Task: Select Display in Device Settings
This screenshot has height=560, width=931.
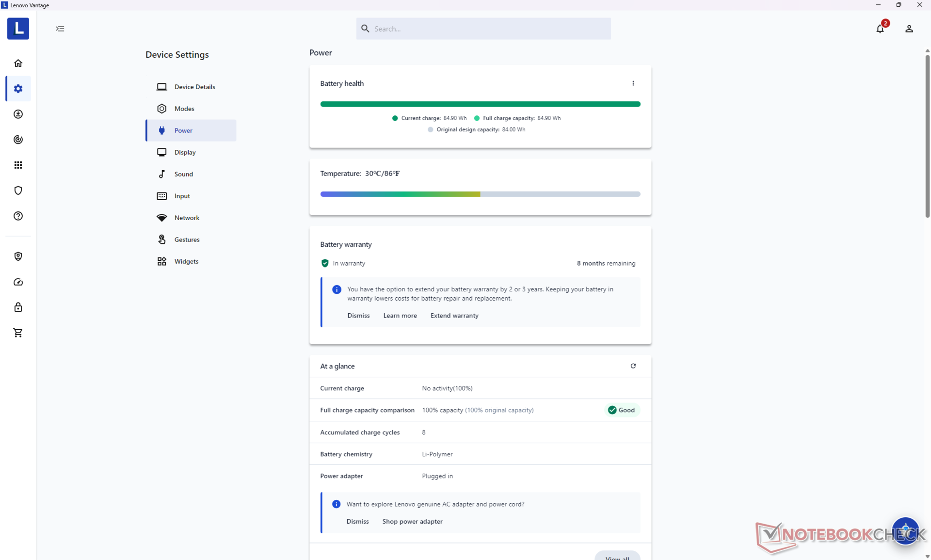Action: tap(185, 152)
